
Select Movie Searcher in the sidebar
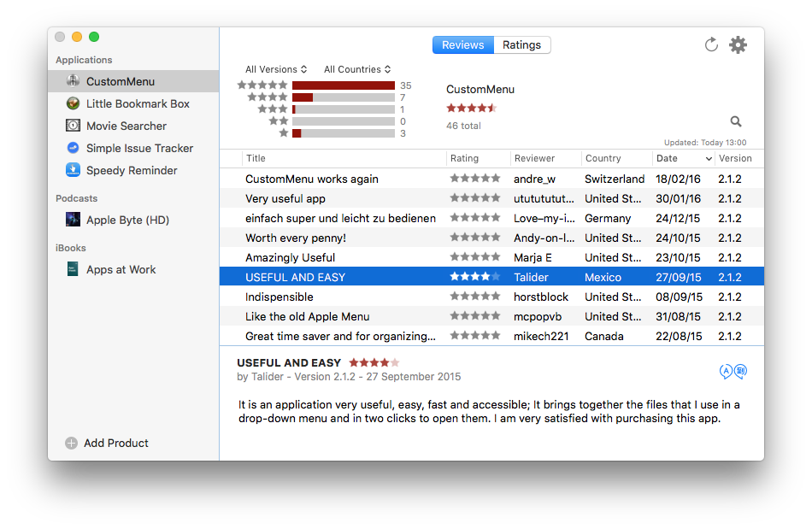click(x=133, y=126)
